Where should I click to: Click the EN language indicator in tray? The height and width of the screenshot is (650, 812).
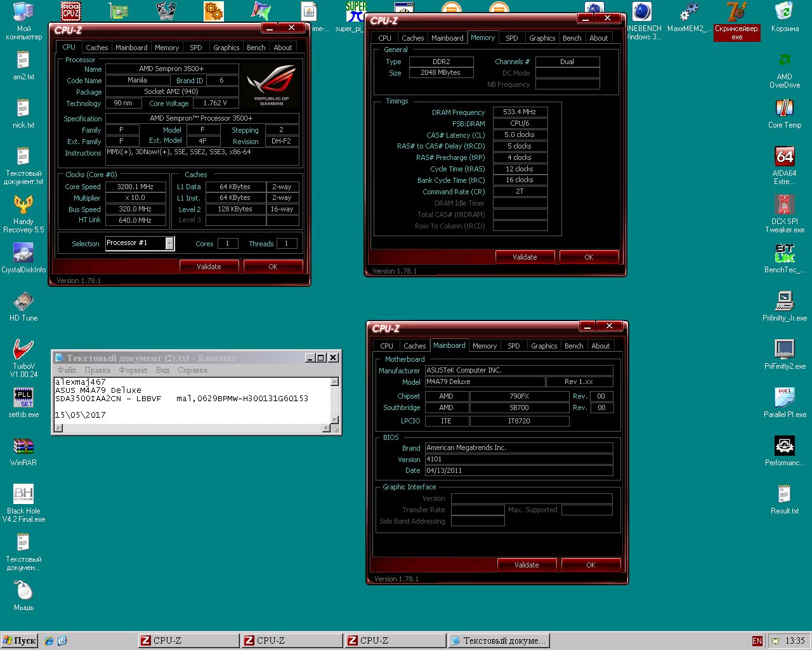click(757, 641)
